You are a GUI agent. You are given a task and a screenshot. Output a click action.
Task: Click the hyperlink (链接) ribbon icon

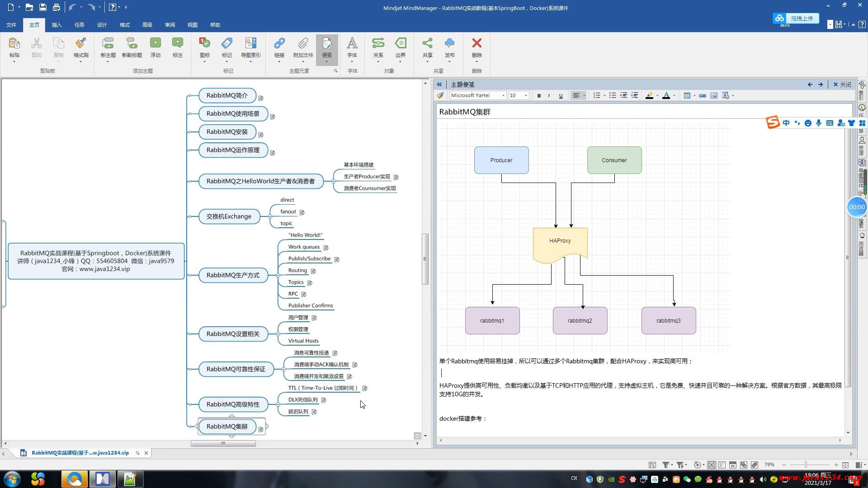click(279, 43)
